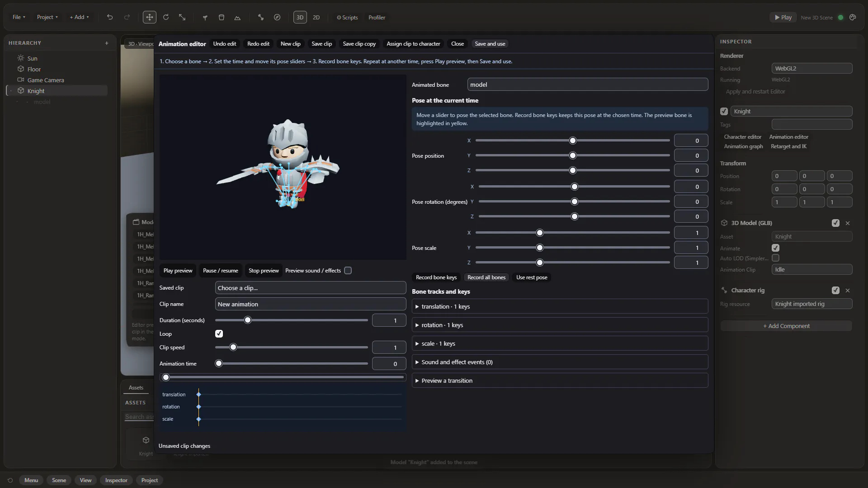Uncheck the Loop checkbox
The height and width of the screenshot is (488, 868).
point(219,333)
